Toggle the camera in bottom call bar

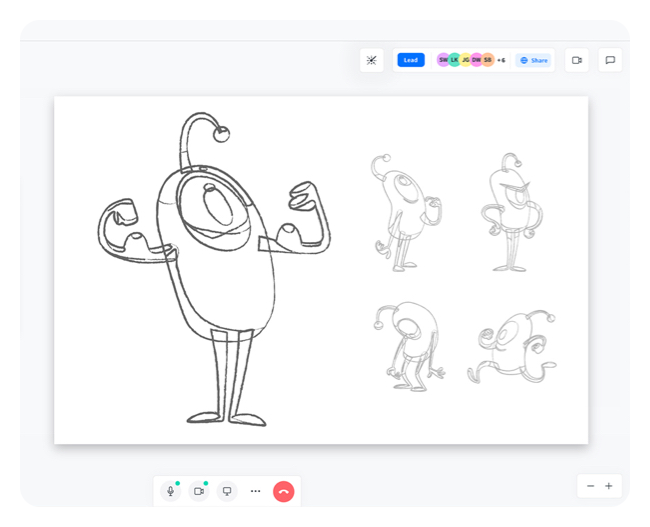coord(199,491)
